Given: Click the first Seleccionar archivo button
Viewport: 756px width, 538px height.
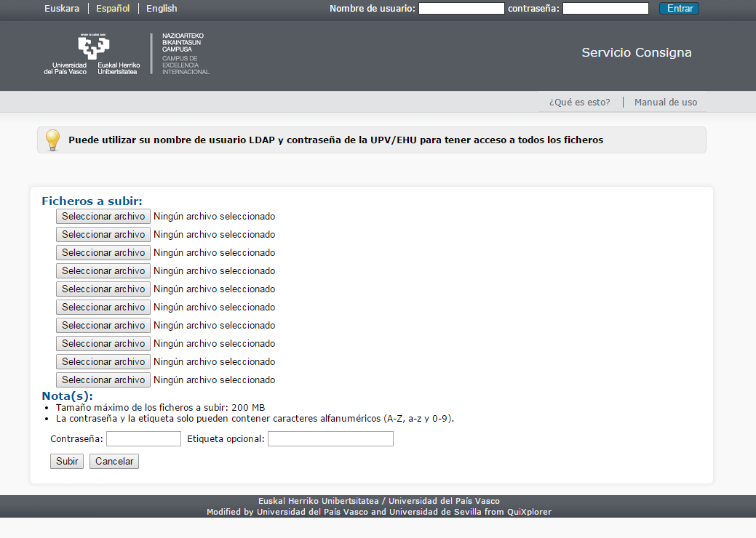Looking at the screenshot, I should (x=103, y=217).
